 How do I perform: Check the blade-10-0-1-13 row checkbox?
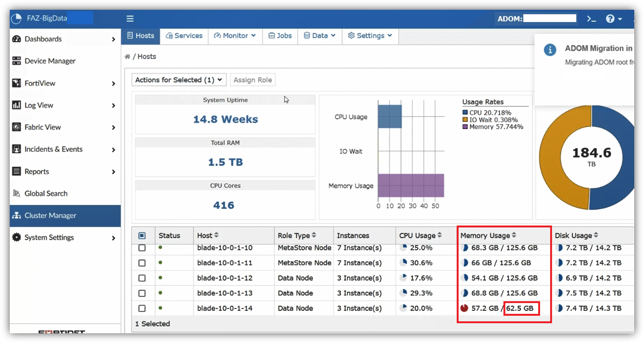click(142, 293)
